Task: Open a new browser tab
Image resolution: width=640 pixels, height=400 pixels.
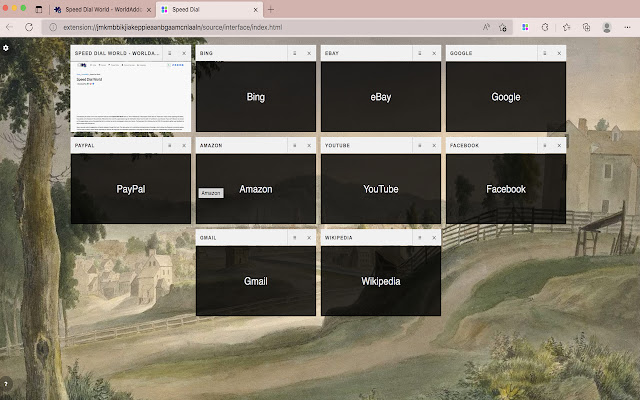Action: click(271, 9)
